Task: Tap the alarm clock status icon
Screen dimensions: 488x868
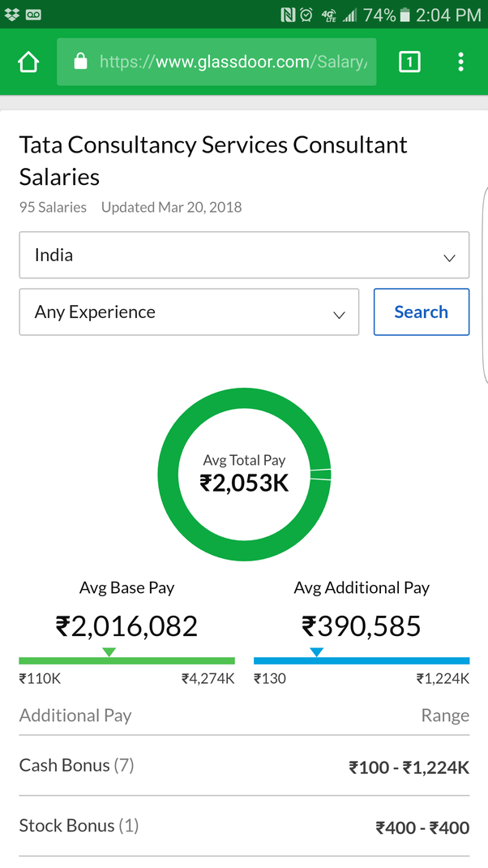Action: pos(306,15)
